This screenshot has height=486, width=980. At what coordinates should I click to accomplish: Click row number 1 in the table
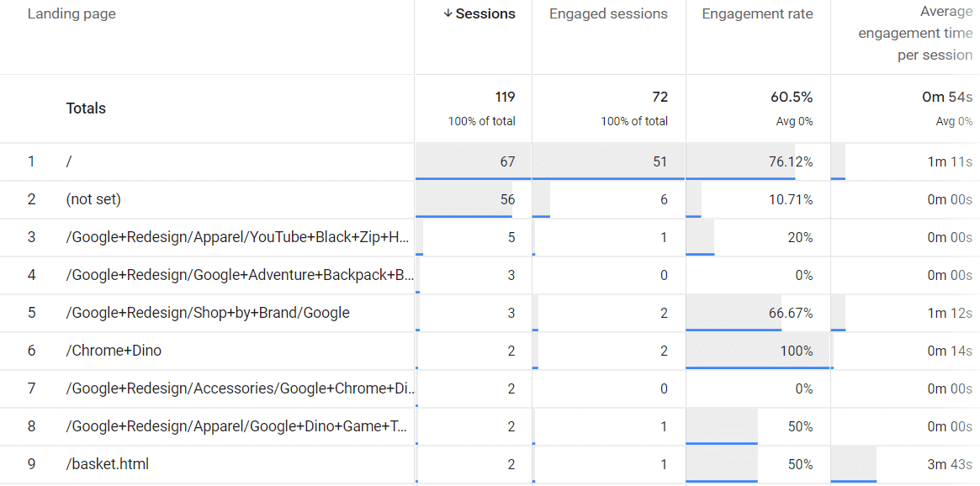32,161
